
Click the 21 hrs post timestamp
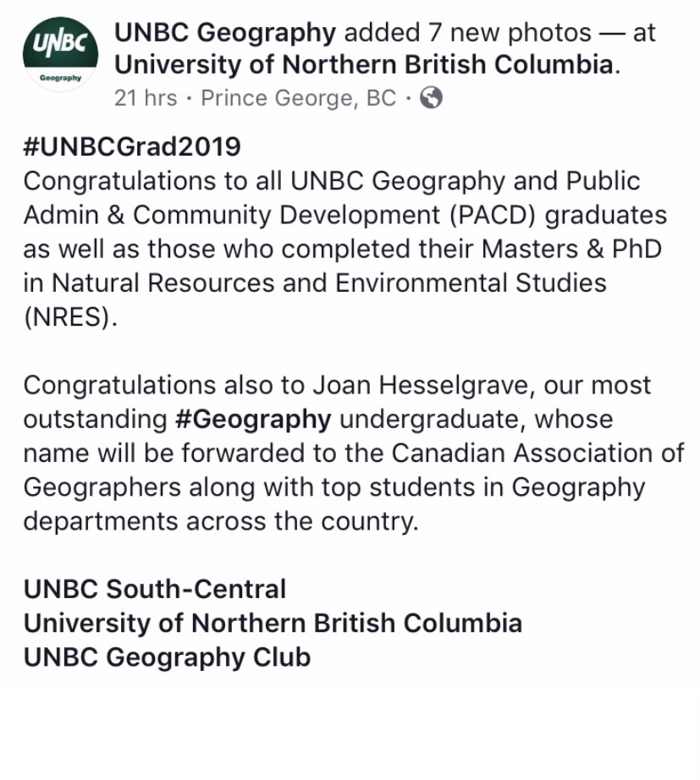pos(146,98)
